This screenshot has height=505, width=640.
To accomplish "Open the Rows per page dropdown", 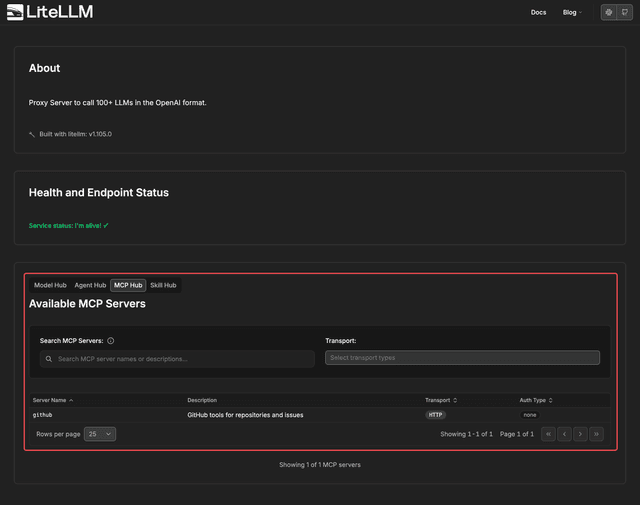I will [x=100, y=434].
